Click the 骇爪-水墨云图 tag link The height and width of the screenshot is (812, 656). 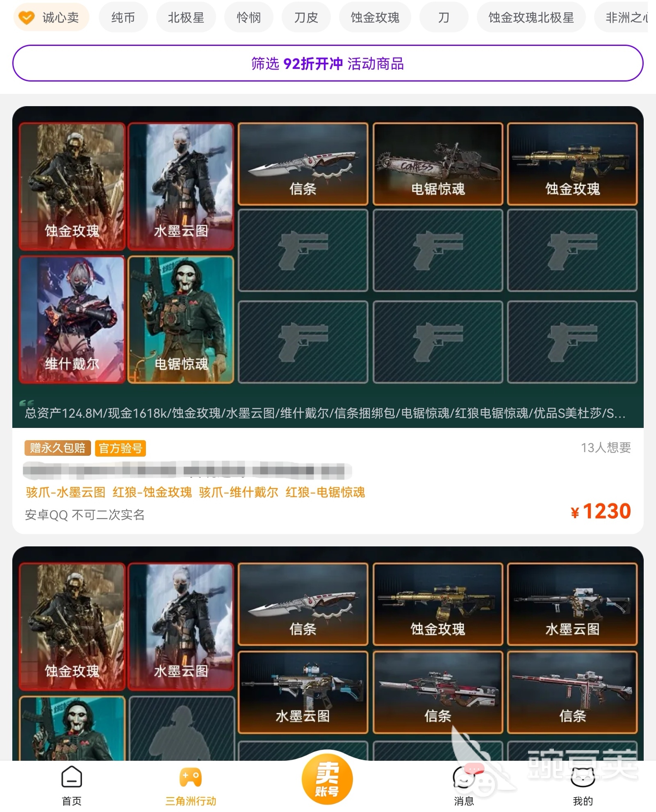coord(66,492)
